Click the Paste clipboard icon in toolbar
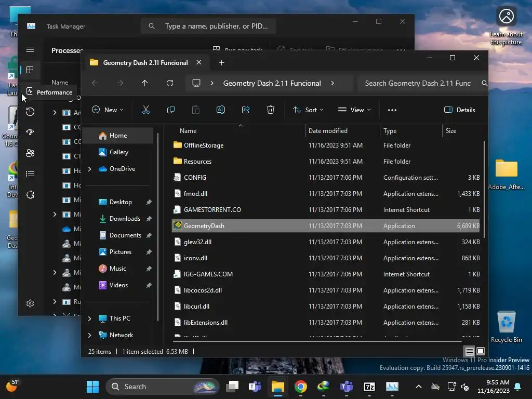The height and width of the screenshot is (399, 532). click(196, 110)
